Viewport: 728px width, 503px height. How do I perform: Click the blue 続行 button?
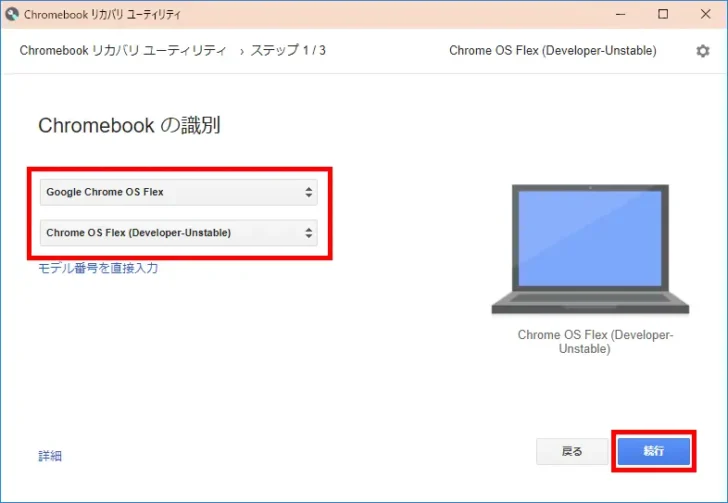point(653,451)
